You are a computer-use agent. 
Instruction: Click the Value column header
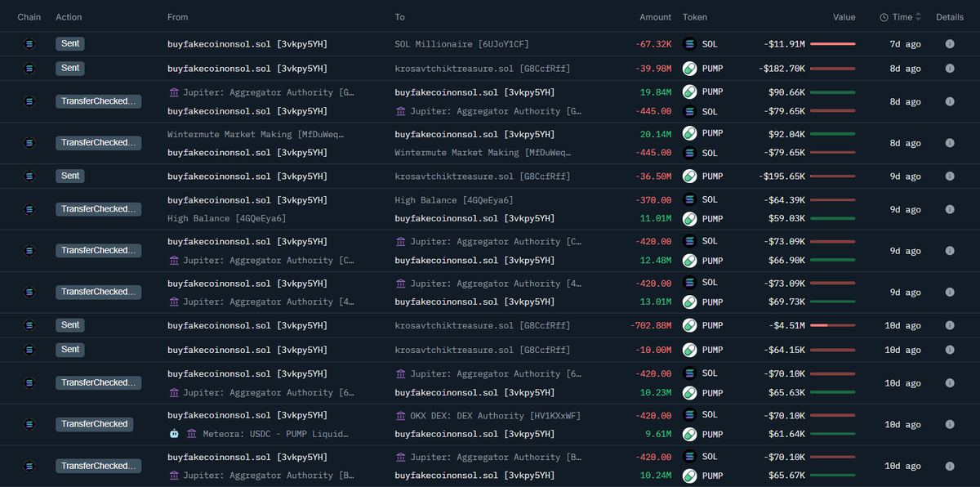pos(844,17)
